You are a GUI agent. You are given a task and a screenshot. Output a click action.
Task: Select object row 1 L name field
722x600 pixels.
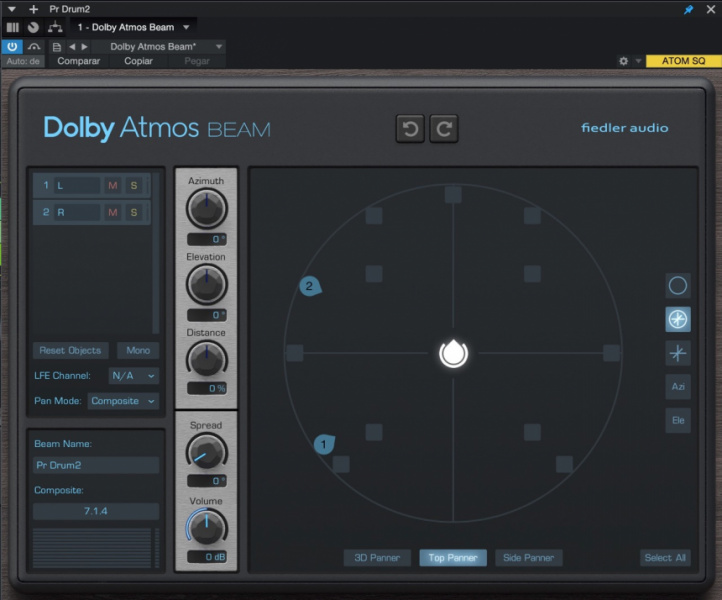coord(77,186)
